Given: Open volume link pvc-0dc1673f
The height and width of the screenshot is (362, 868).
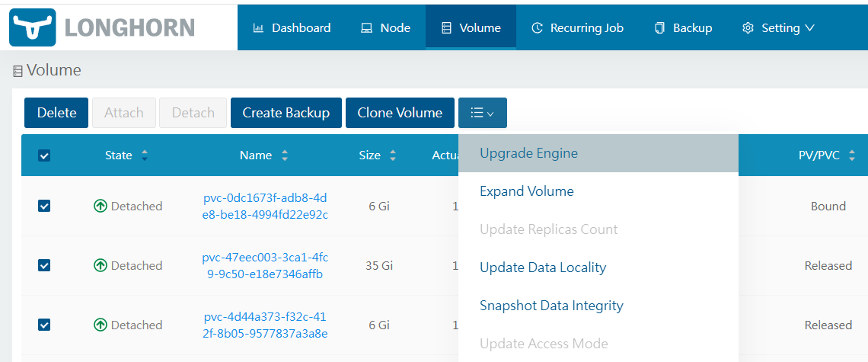Looking at the screenshot, I should [x=265, y=206].
